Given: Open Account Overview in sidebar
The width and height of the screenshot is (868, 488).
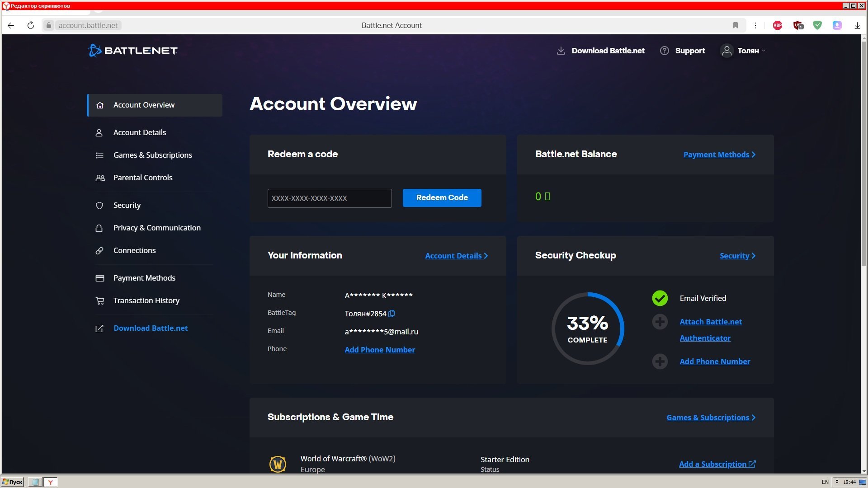Looking at the screenshot, I should [x=155, y=105].
